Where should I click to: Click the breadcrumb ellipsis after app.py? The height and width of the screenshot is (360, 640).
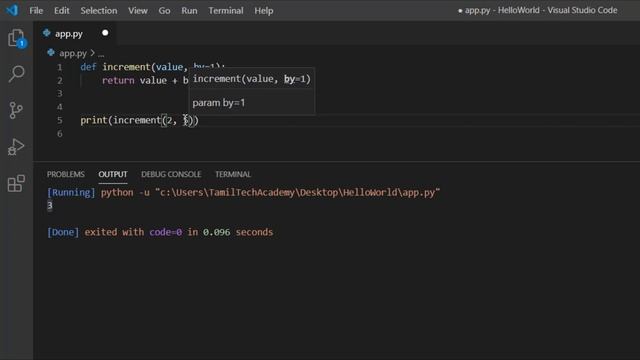point(101,54)
